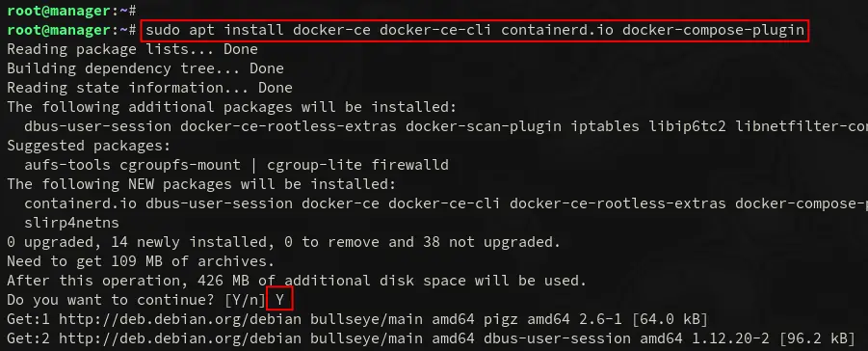The image size is (868, 351).
Task: Click 'Building dependency tree... Done' line
Action: tap(145, 68)
